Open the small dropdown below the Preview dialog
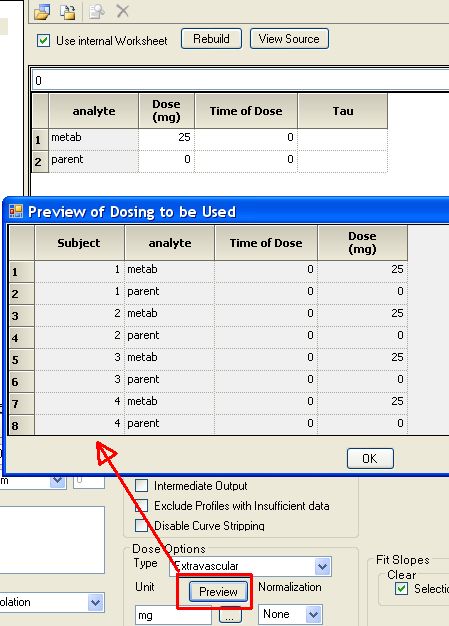 (57, 481)
